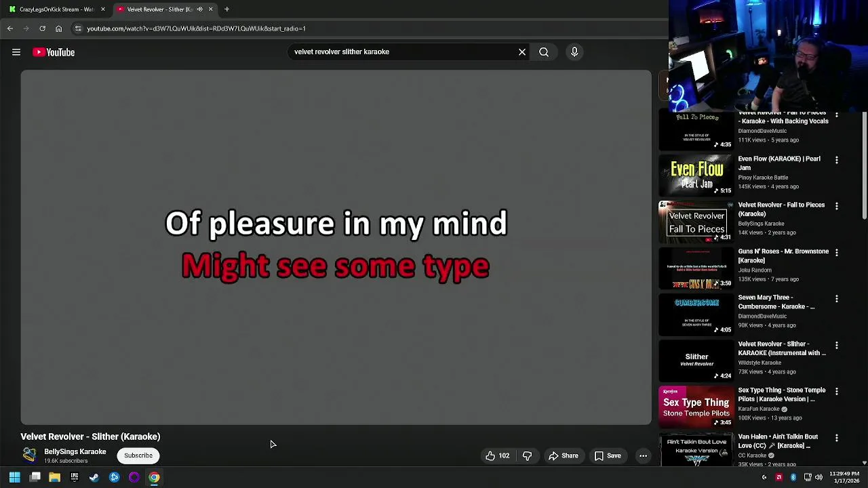The image size is (868, 488).
Task: Go to the YouTube home logo
Action: 54,52
